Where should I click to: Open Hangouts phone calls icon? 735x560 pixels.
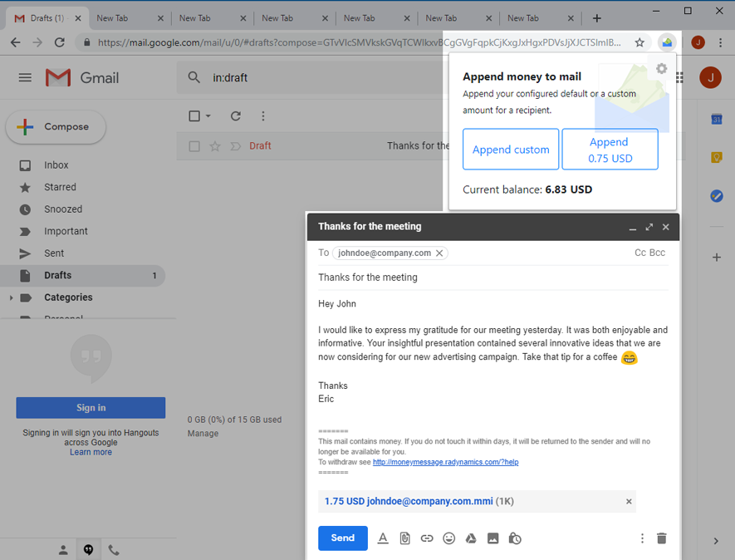[114, 550]
